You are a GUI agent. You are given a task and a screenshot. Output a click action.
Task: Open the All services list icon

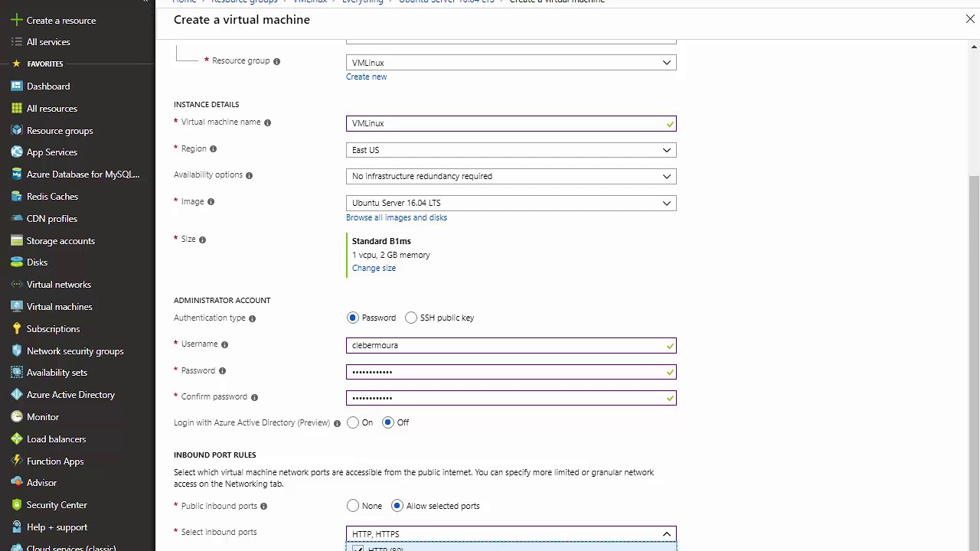pos(17,42)
